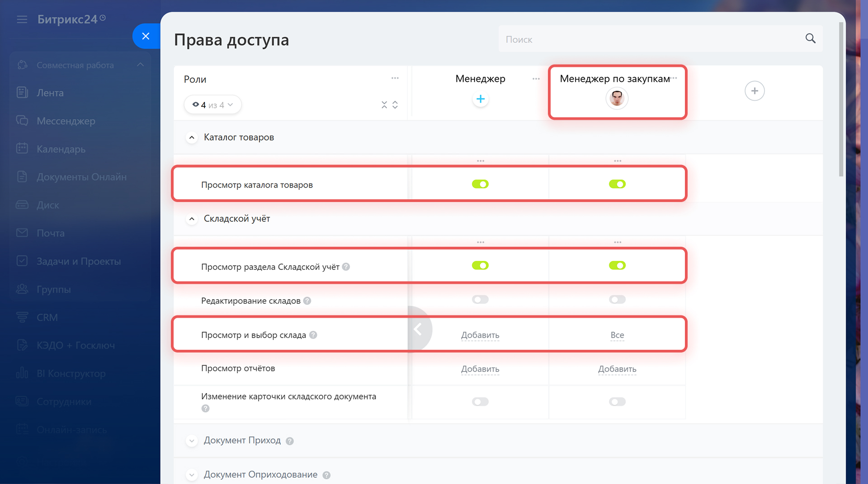Collapse the Совместная работа sidebar group
The height and width of the screenshot is (484, 868).
(140, 65)
